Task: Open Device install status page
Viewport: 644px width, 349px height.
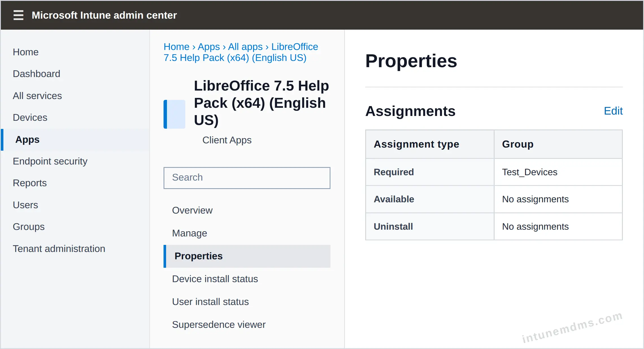Action: pyautogui.click(x=215, y=279)
